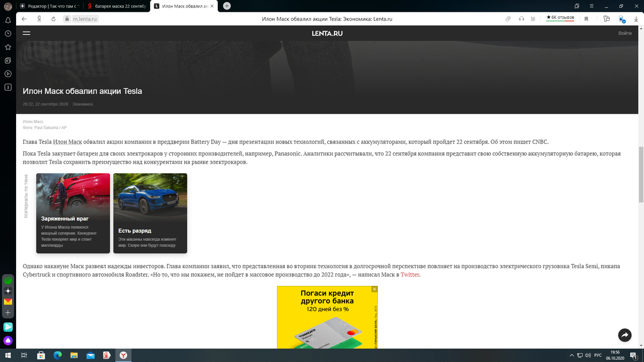Open the Sberbank green sidebar icon
Screen dimensions: 644x362
coord(8,280)
